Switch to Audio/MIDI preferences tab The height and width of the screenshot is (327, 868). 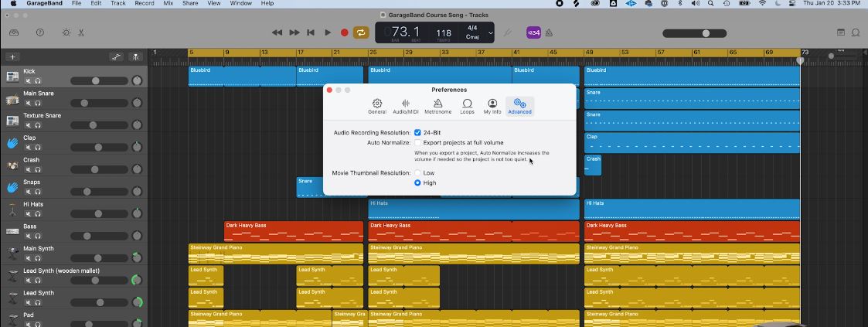(406, 106)
